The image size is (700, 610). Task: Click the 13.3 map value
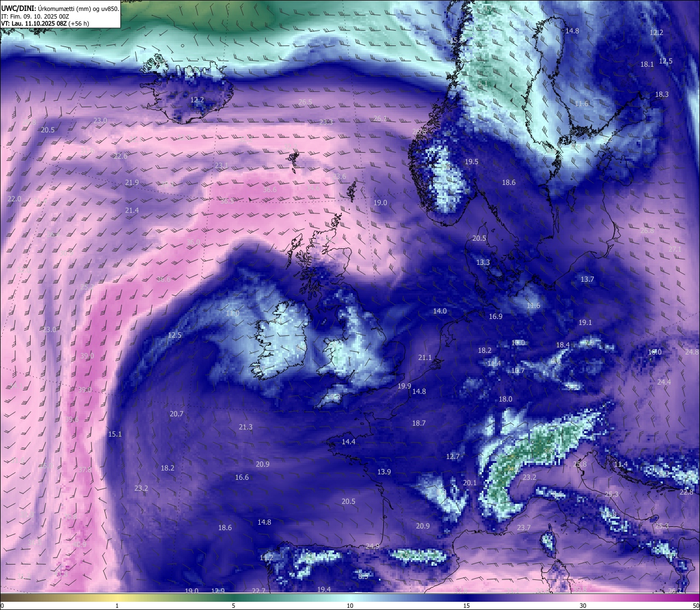tap(483, 262)
